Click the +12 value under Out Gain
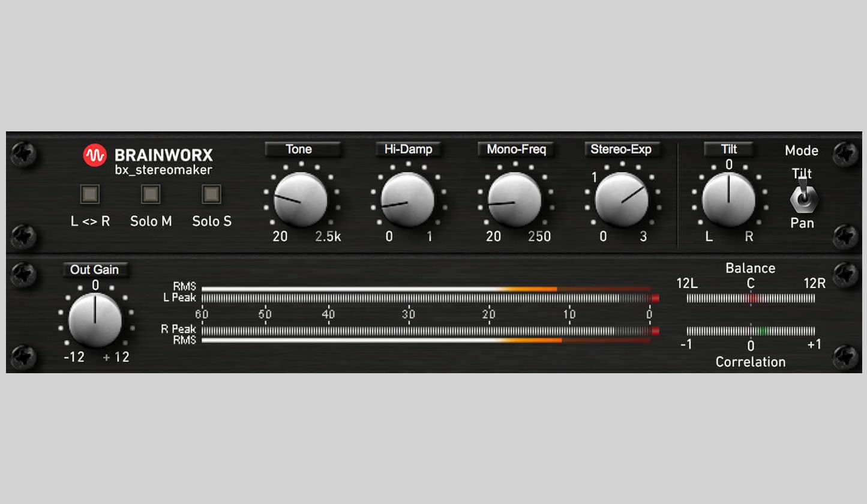Image resolution: width=867 pixels, height=504 pixels. [116, 357]
